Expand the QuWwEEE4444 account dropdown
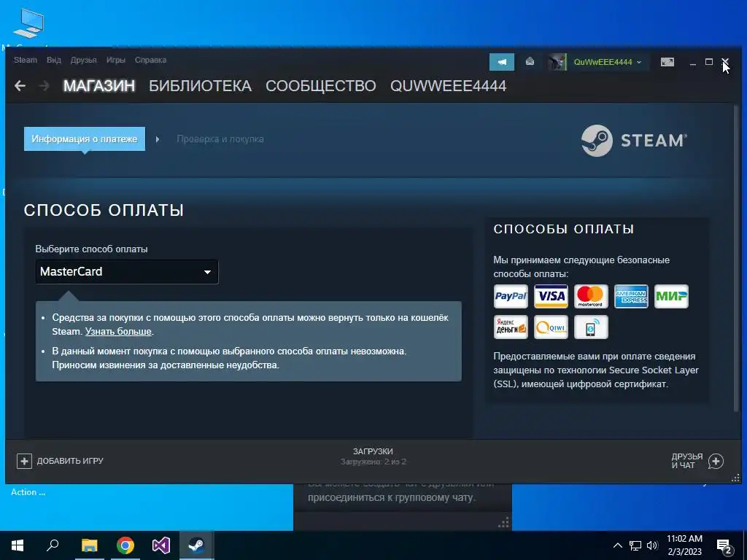747x560 pixels. click(x=639, y=62)
